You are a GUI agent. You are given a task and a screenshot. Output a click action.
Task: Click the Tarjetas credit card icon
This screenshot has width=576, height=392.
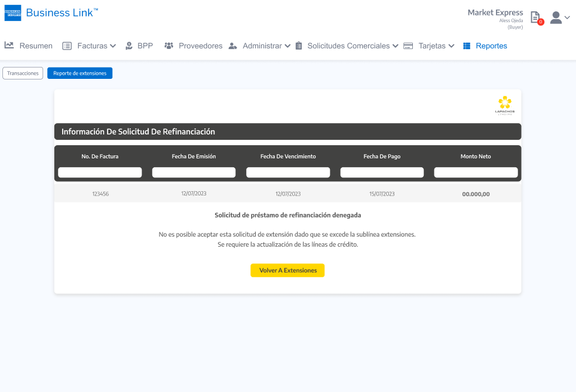pyautogui.click(x=409, y=46)
